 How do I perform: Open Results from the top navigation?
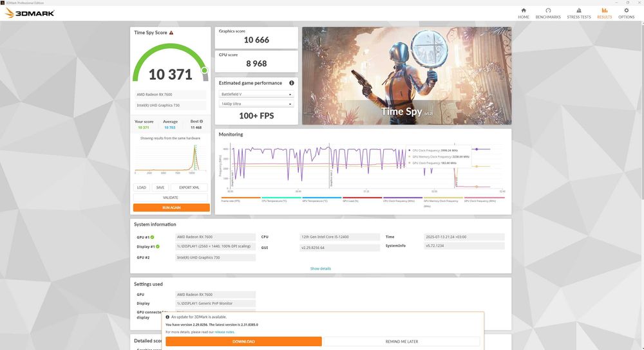click(x=604, y=14)
